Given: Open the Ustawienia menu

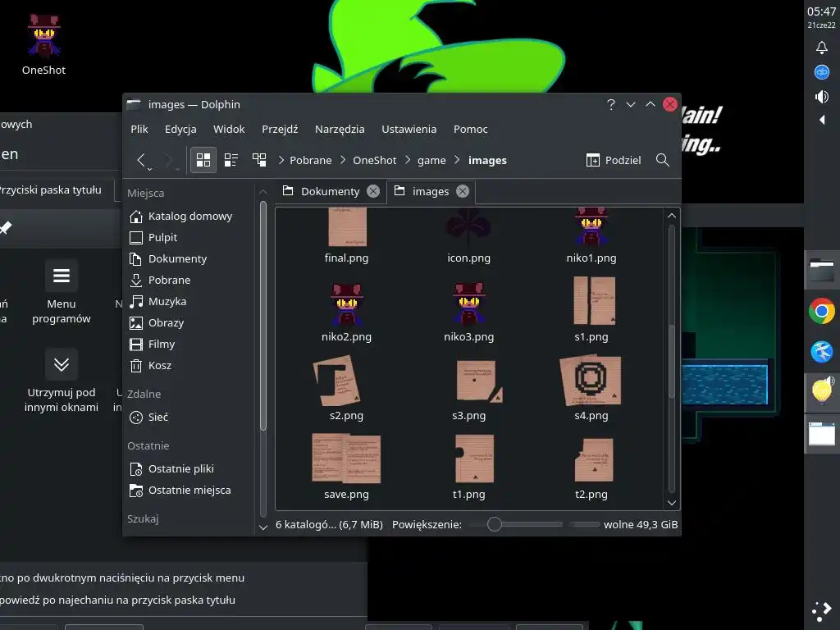Looking at the screenshot, I should pos(409,129).
